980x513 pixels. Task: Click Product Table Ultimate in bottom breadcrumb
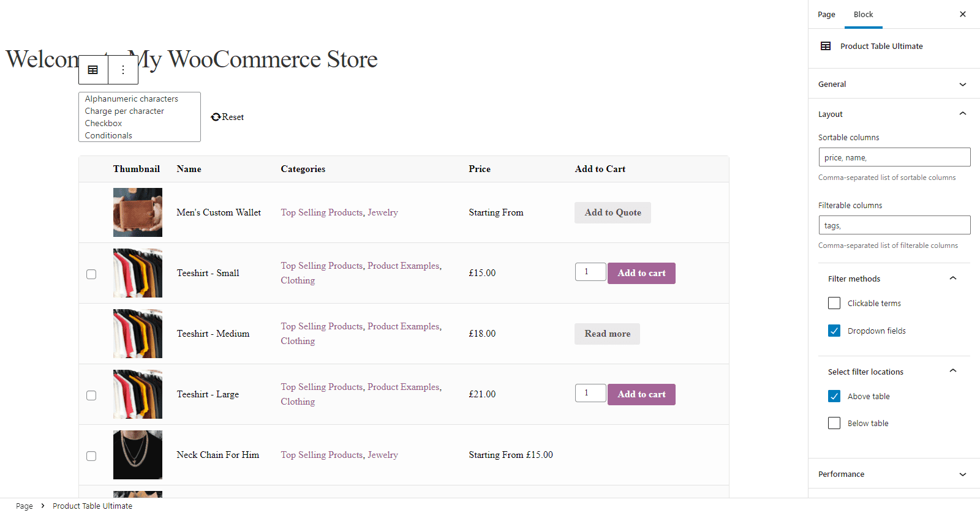tap(92, 506)
